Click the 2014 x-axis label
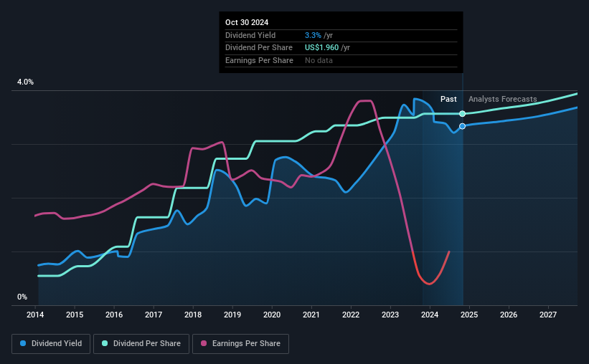 coord(35,315)
